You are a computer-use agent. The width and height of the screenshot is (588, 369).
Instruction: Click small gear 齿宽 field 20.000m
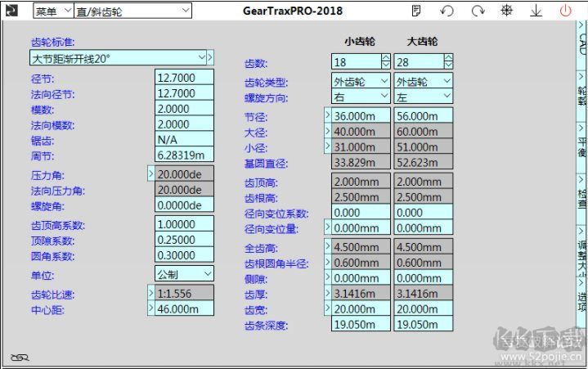[x=361, y=308]
